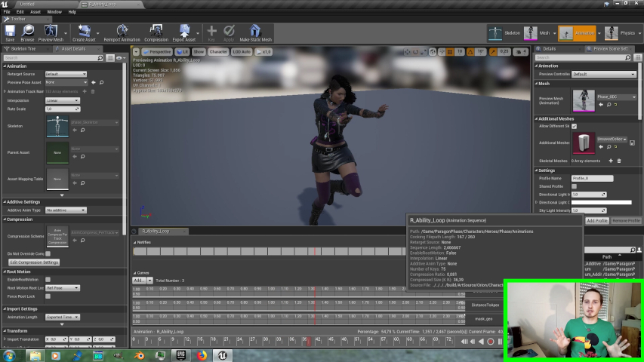Image resolution: width=644 pixels, height=362 pixels.
Task: Switch to Mesh editor mode
Action: click(538, 33)
